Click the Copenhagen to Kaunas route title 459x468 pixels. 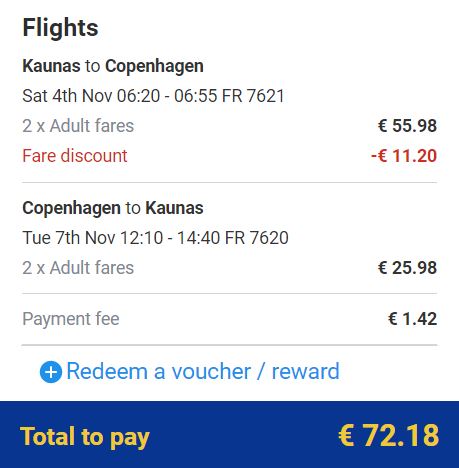[x=113, y=208]
